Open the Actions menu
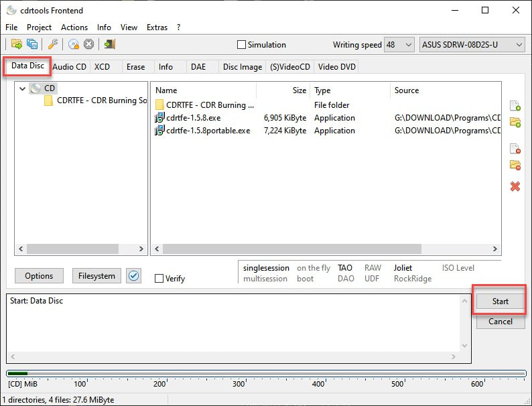Viewport: 532px width, 406px height. pos(74,27)
